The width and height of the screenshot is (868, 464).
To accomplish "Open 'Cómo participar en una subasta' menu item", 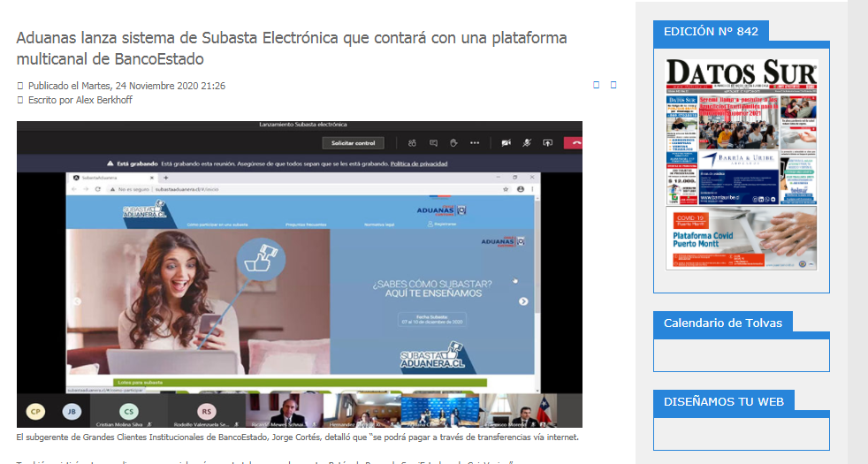I will (x=217, y=224).
